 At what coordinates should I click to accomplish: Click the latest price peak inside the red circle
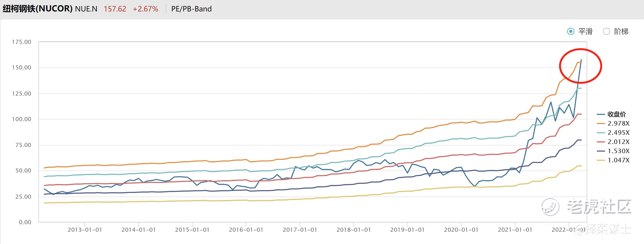[581, 60]
